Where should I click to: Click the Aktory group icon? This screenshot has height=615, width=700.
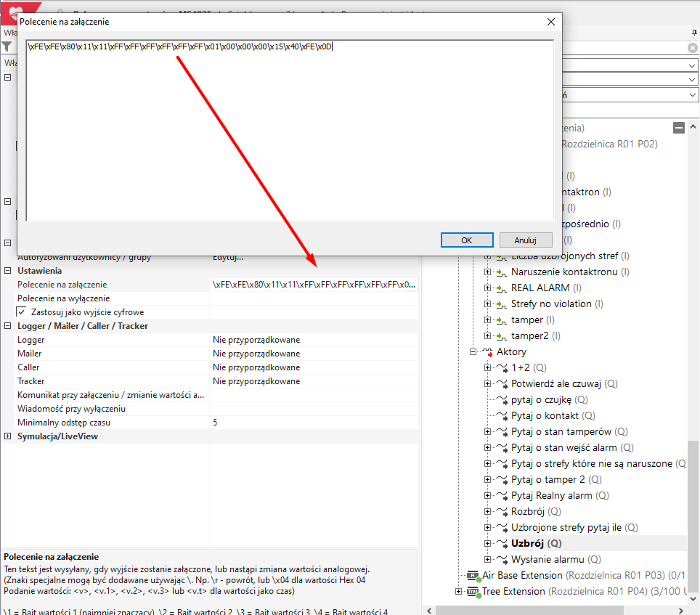(487, 351)
